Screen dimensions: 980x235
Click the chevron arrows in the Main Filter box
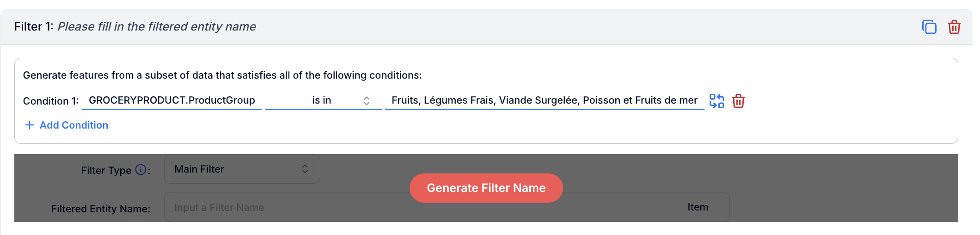(x=305, y=169)
